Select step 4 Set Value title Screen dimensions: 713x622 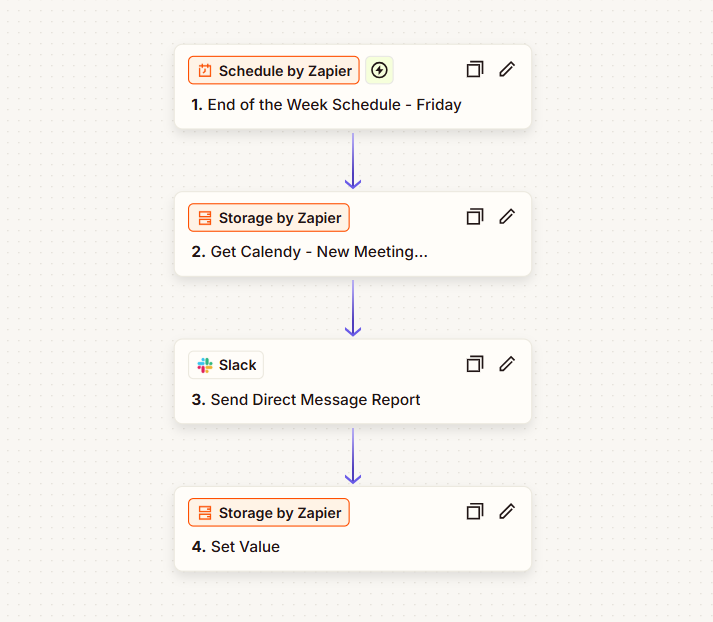[236, 547]
